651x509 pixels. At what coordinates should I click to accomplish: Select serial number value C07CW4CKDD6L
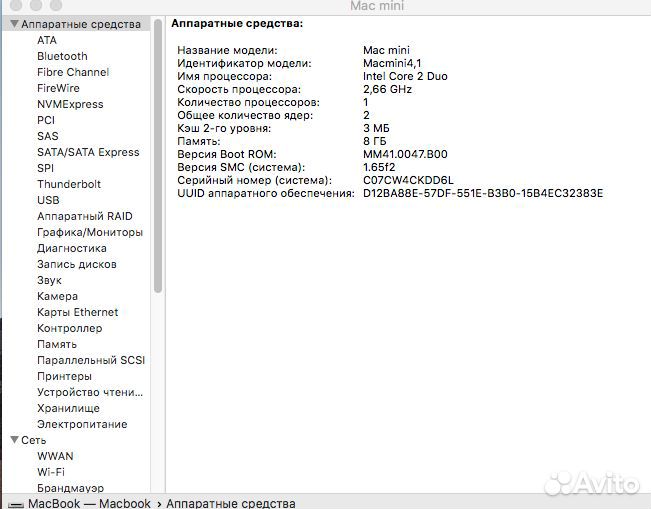408,181
